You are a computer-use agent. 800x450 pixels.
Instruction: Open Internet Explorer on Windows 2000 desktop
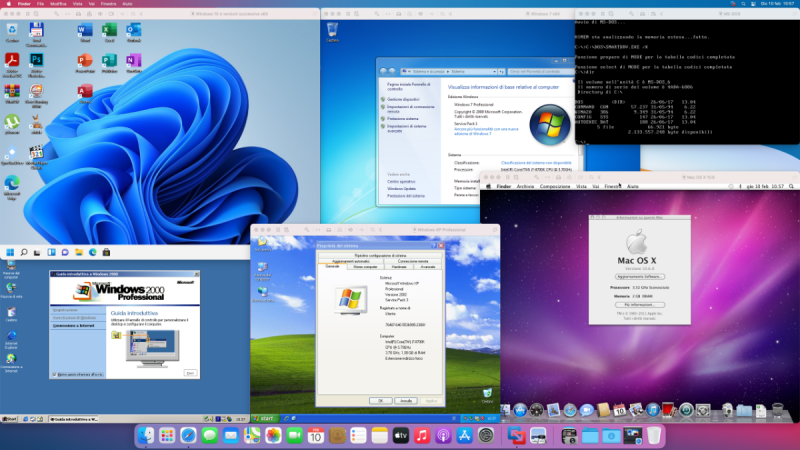pos(11,335)
